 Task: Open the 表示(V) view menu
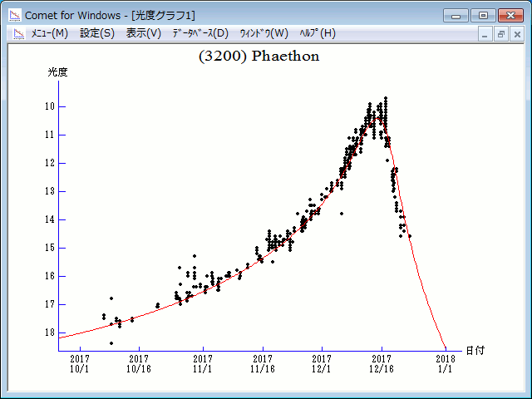pyautogui.click(x=143, y=33)
